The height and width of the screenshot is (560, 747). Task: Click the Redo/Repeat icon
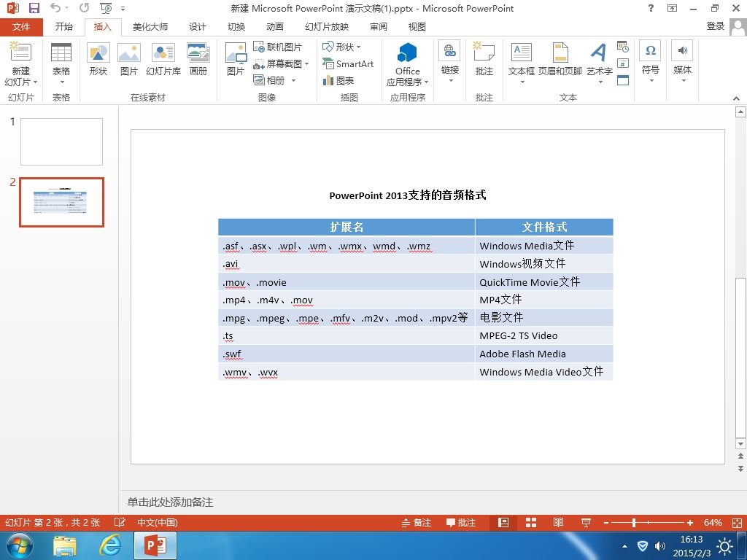click(x=85, y=8)
